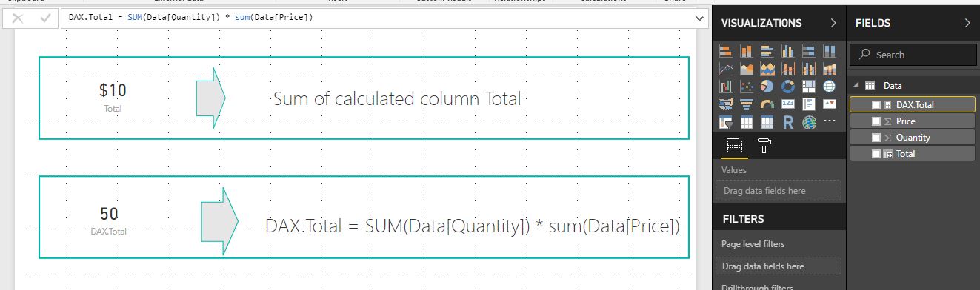Viewport: 980px width, 290px height.
Task: Select the Price field name
Action: [905, 121]
